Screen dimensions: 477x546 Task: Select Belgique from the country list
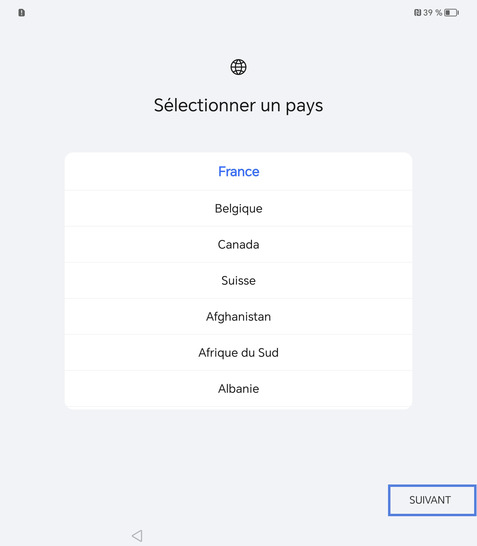pos(238,209)
